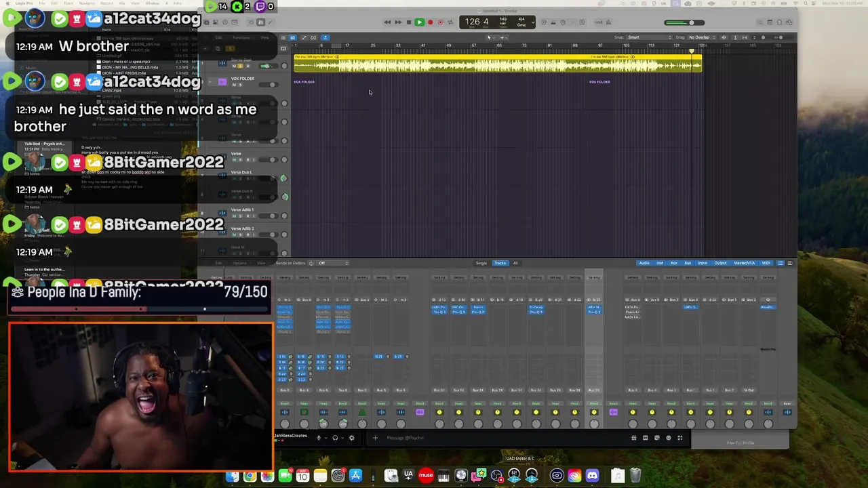Select the yellow audio region on track one
Viewport: 868px width, 488px height.
pyautogui.click(x=498, y=64)
